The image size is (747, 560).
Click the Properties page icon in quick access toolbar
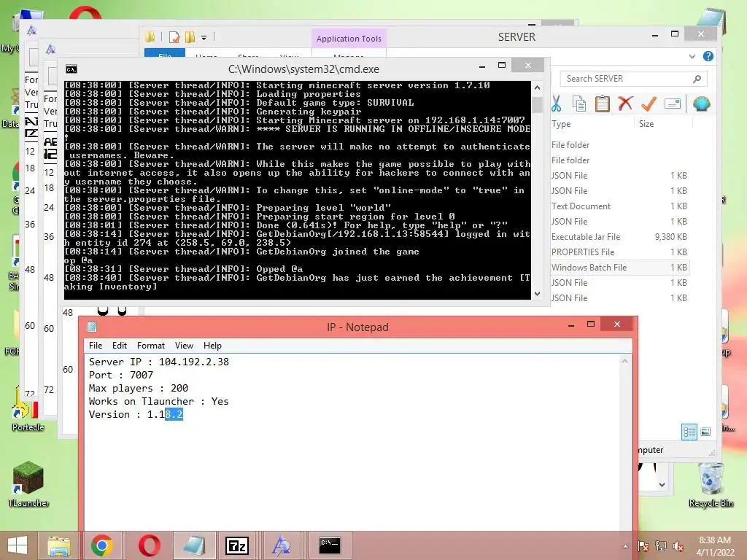(174, 36)
